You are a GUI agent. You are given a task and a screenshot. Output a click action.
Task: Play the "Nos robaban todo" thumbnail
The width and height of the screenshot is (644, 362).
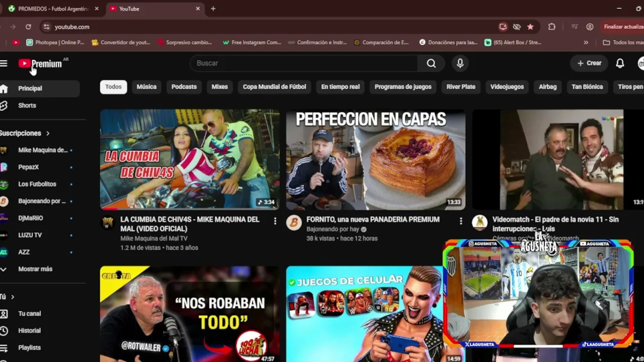pos(190,314)
